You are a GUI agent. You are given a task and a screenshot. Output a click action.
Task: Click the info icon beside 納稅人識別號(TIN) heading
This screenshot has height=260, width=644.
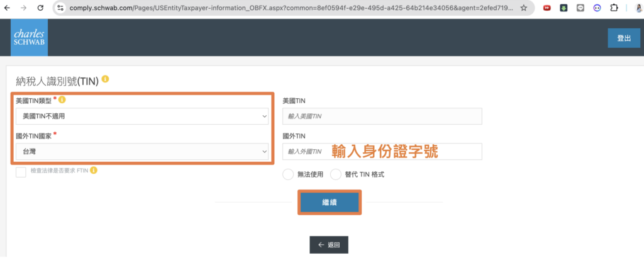click(105, 79)
